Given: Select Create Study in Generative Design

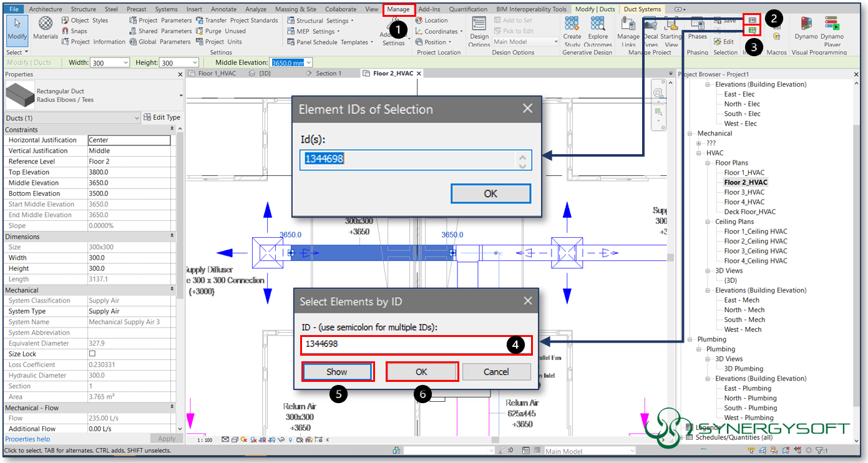Looking at the screenshot, I should click(x=572, y=28).
